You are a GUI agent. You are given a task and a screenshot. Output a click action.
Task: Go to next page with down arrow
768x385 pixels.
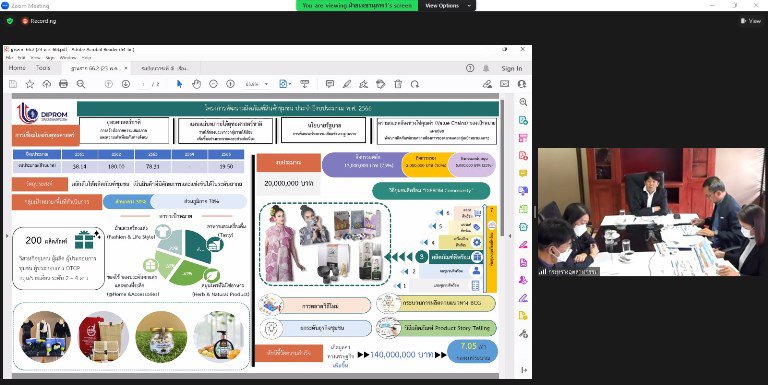pyautogui.click(x=125, y=84)
